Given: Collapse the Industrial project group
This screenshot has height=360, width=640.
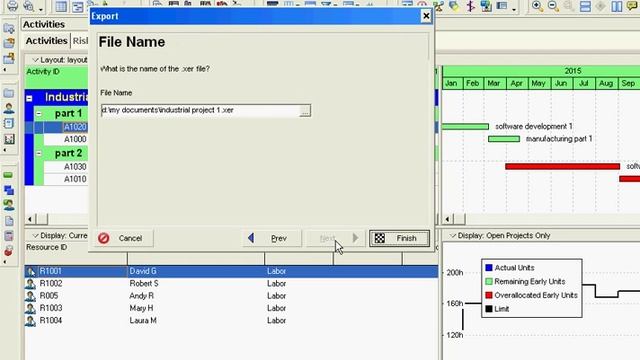Looking at the screenshot, I should click(29, 98).
